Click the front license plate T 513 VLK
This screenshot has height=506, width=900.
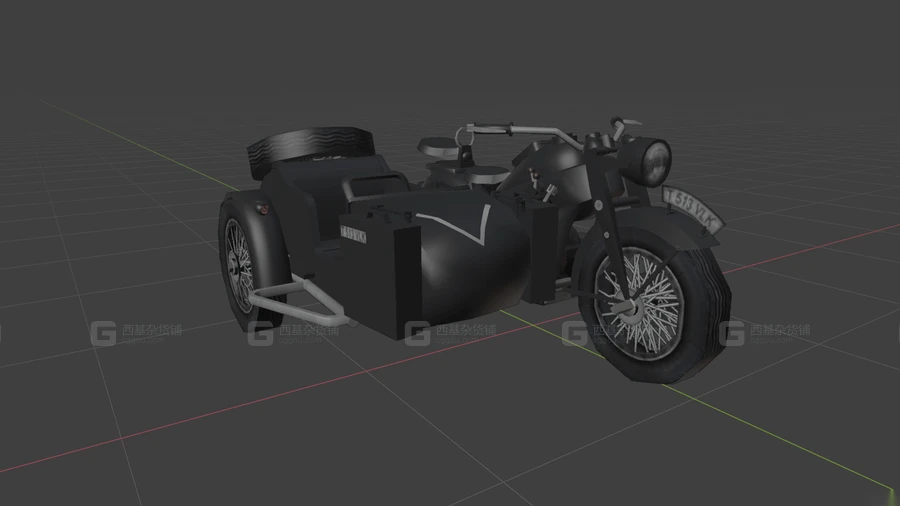click(692, 209)
